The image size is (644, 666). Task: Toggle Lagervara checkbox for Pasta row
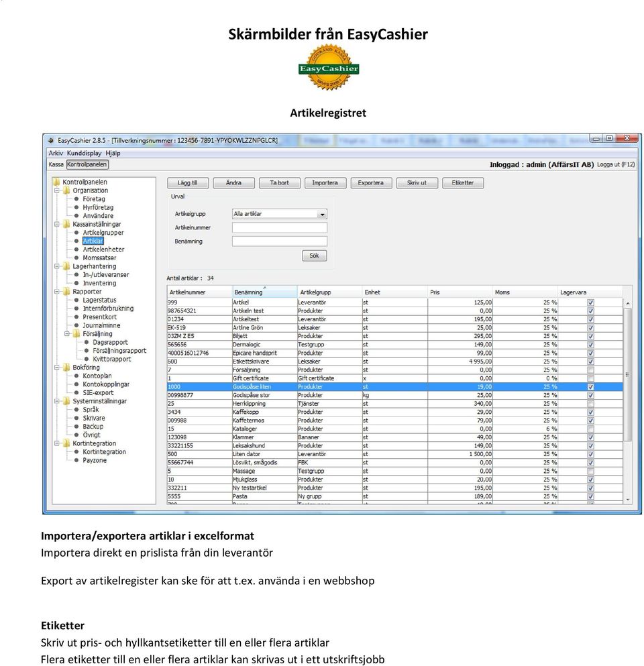[590, 496]
